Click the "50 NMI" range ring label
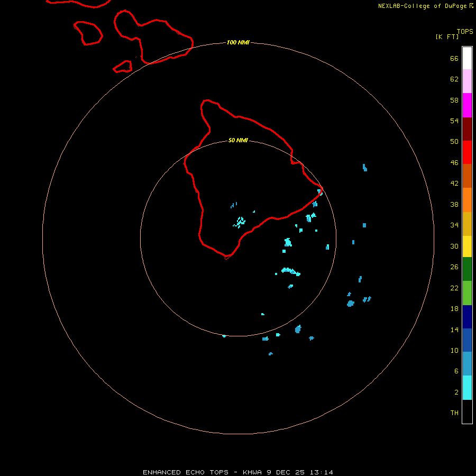Image resolution: width=476 pixels, height=476 pixels. coord(238,140)
